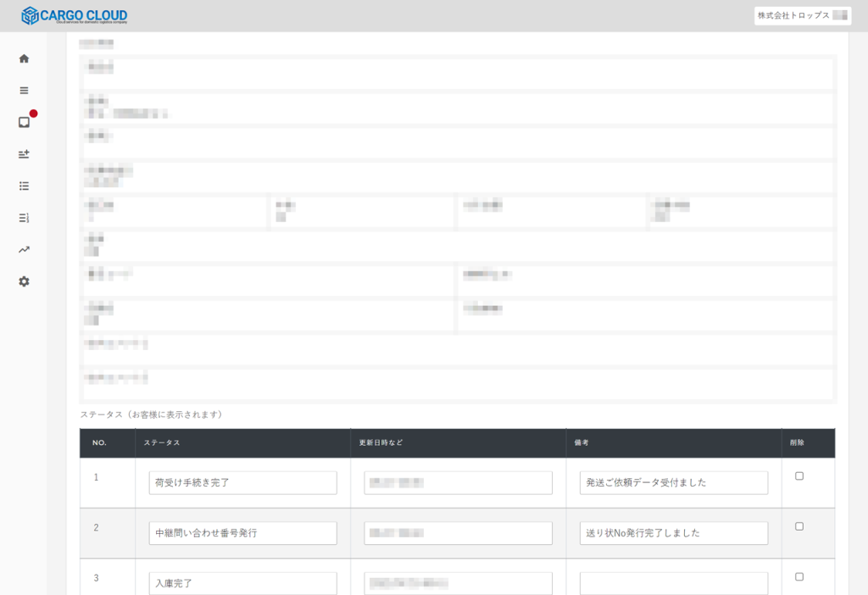
Task: Edit the 送り状No発行完了しました remarks field
Action: 674,533
